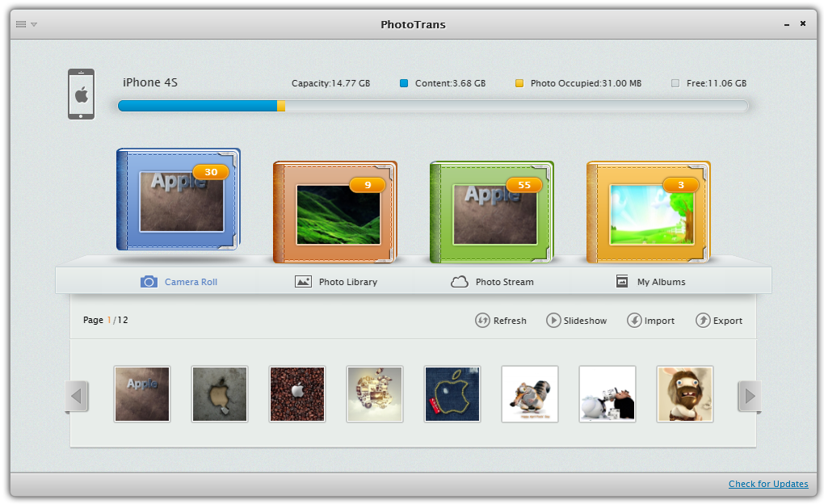Select the Photo Stream tab
Image resolution: width=824 pixels, height=504 pixels.
[493, 282]
